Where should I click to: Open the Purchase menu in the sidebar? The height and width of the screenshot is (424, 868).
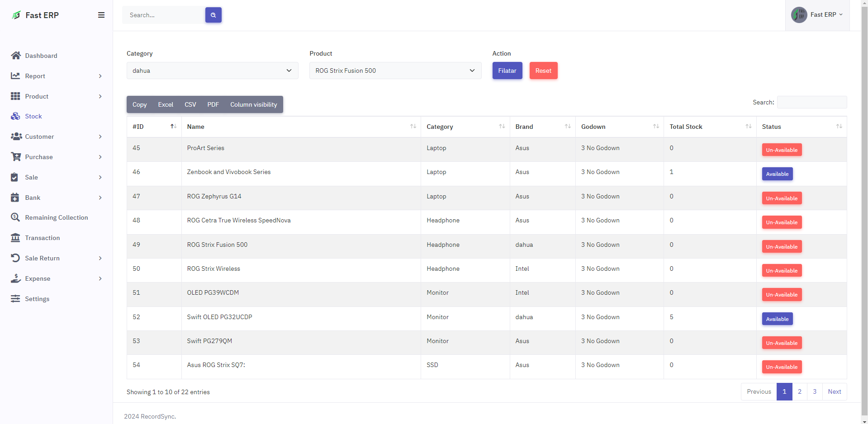[57, 157]
